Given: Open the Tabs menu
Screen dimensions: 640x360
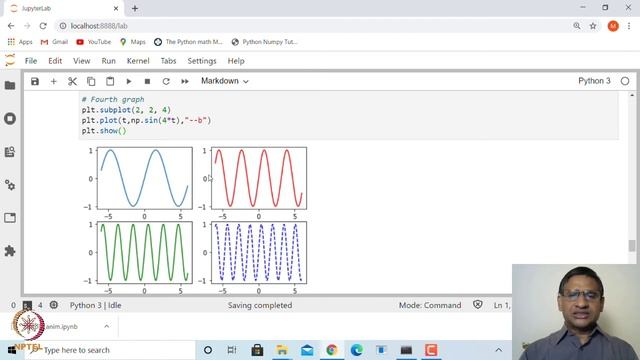Looking at the screenshot, I should [168, 61].
